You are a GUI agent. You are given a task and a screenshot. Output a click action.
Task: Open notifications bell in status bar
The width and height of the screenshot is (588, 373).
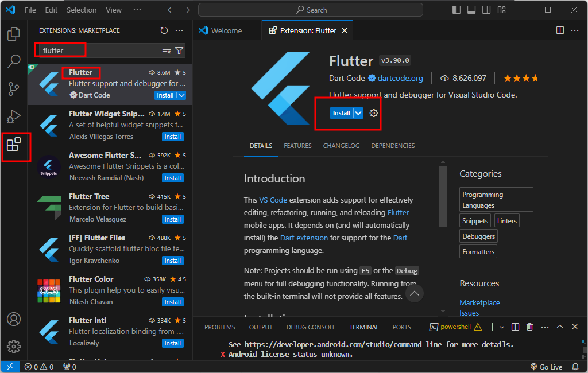[x=575, y=367]
